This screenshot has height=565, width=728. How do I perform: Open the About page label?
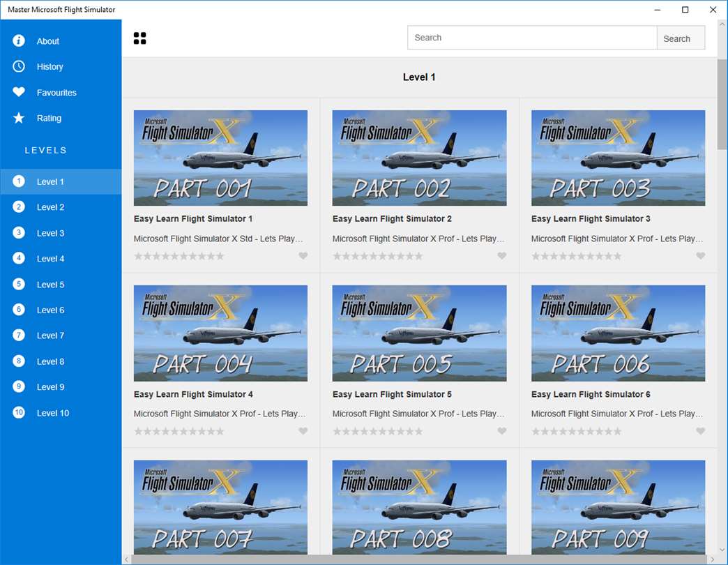pyautogui.click(x=48, y=41)
